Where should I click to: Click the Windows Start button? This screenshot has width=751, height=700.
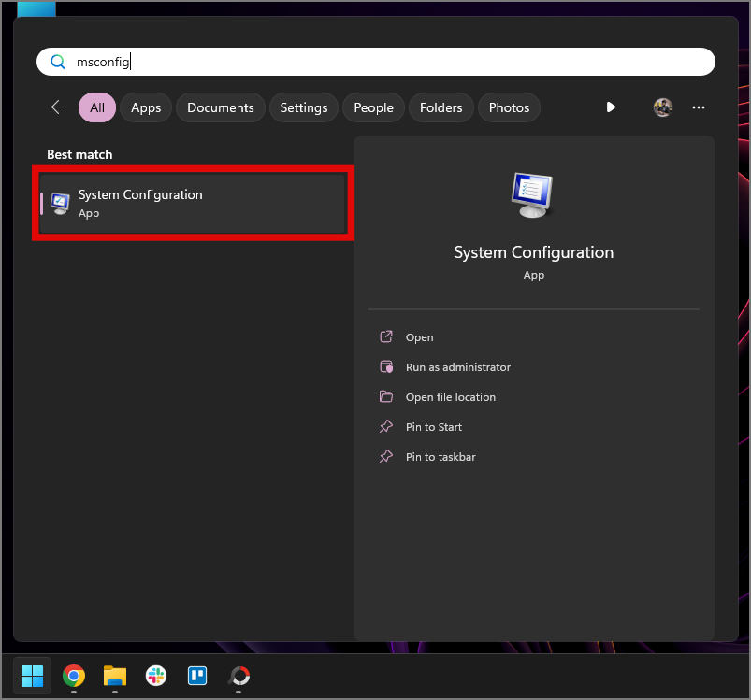tap(32, 676)
